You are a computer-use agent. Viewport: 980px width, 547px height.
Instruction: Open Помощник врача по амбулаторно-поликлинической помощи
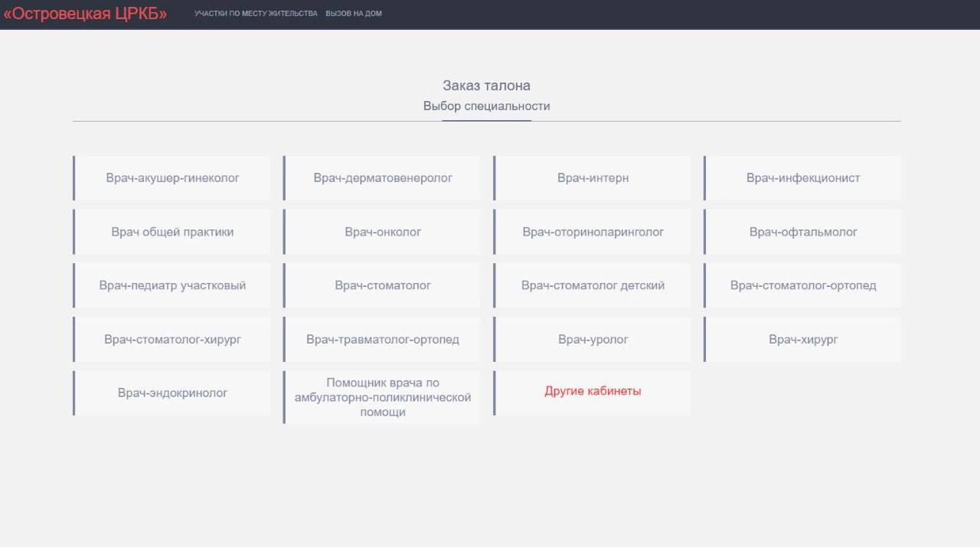(x=383, y=397)
